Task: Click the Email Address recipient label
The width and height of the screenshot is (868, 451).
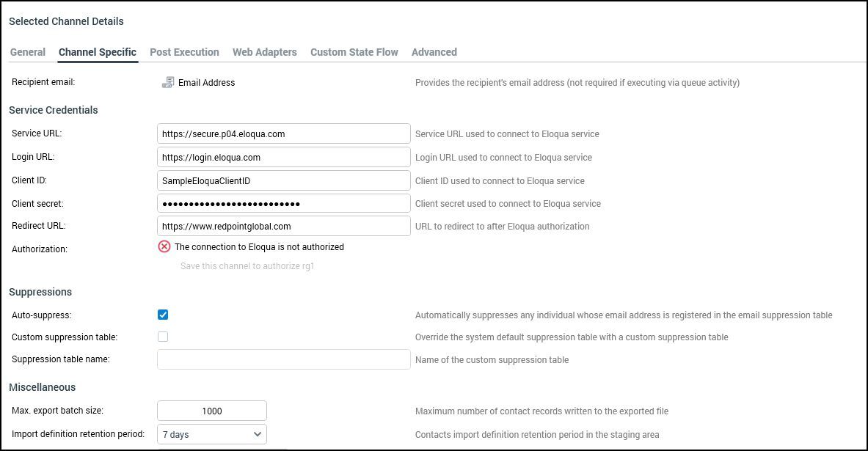Action: pos(206,83)
